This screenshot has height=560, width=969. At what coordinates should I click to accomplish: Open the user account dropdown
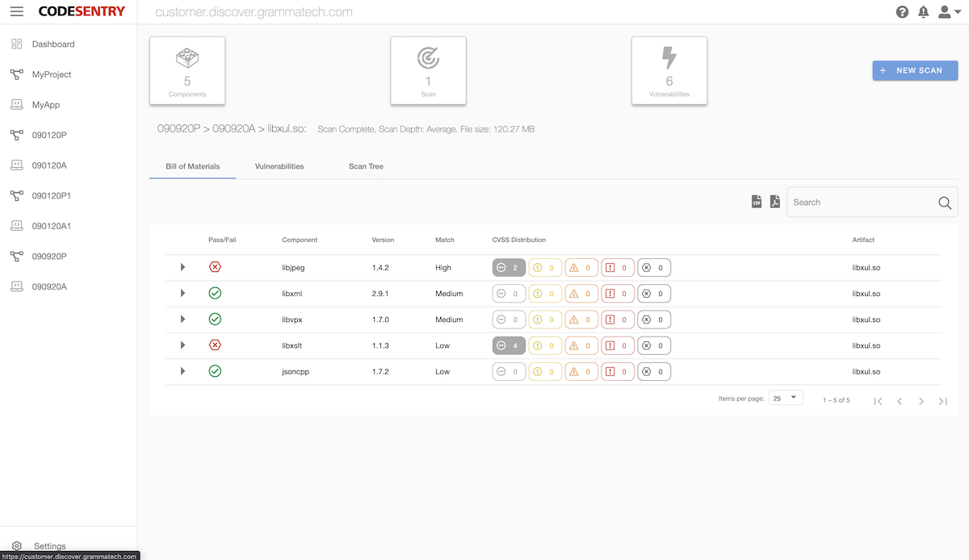[x=949, y=12]
